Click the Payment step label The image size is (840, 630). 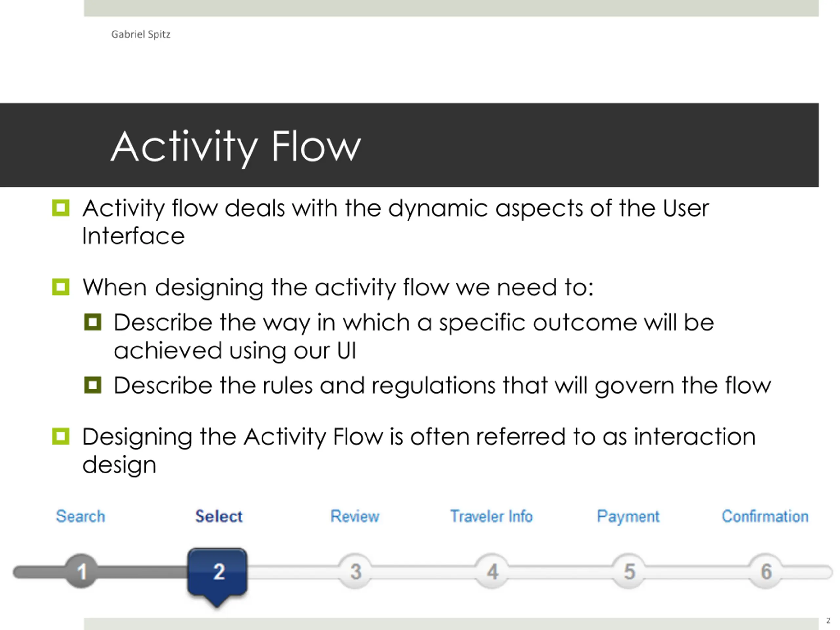(x=628, y=517)
